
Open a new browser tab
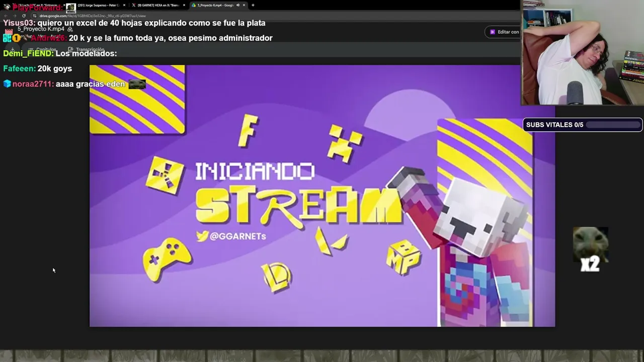(253, 5)
